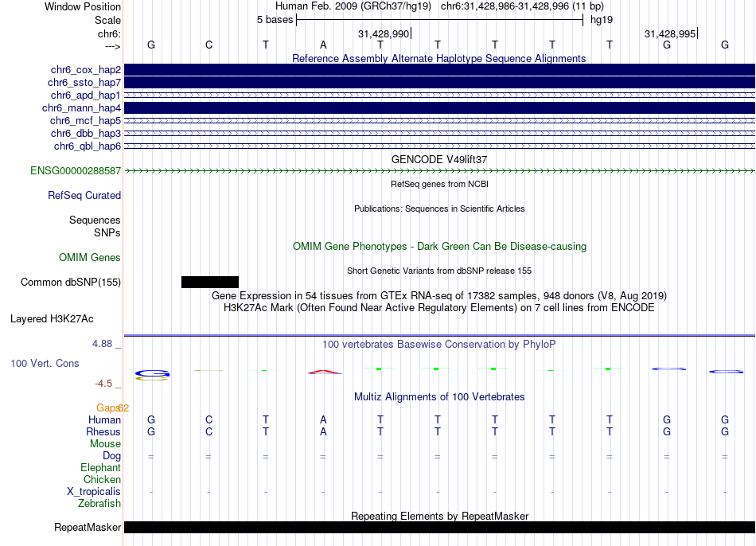Click the chr6 coordinate range text

pyautogui.click(x=522, y=6)
